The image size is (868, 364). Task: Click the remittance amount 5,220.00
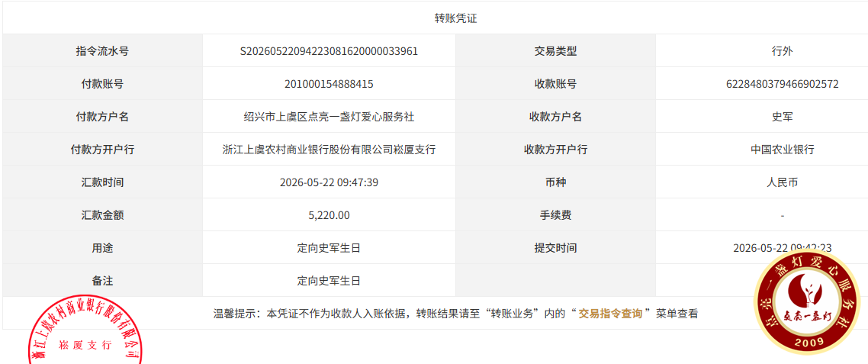pyautogui.click(x=329, y=215)
